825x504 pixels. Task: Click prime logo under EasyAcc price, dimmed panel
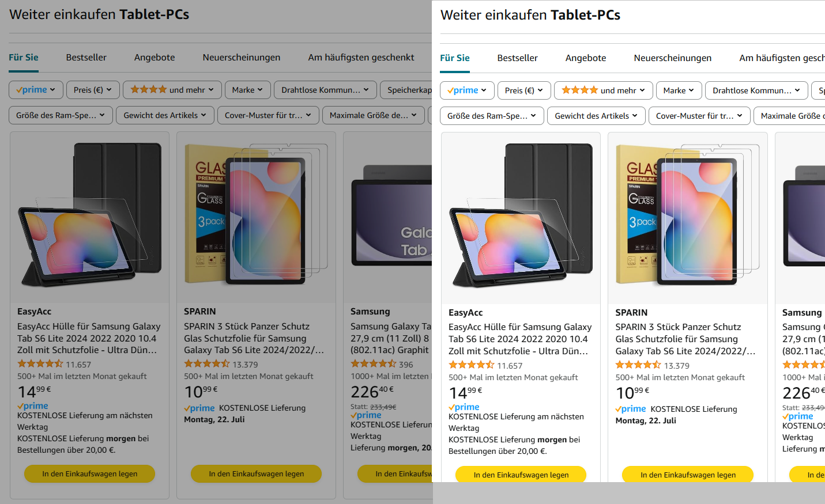(x=33, y=406)
